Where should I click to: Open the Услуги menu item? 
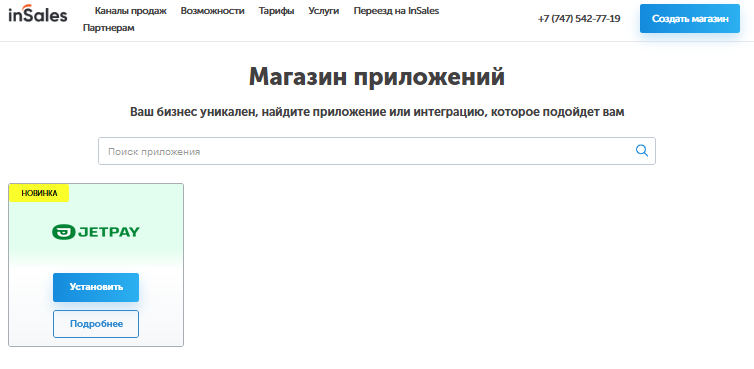pos(324,11)
